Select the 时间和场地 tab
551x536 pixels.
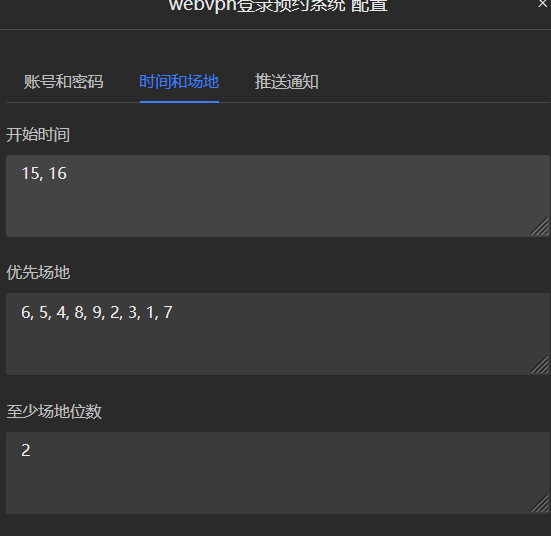[x=179, y=82]
